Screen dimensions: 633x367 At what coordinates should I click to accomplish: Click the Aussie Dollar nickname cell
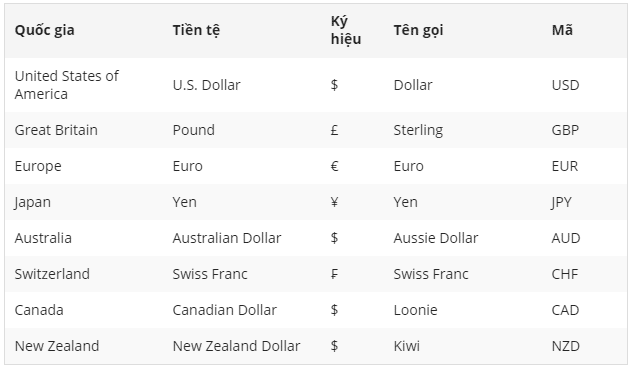pyautogui.click(x=436, y=238)
